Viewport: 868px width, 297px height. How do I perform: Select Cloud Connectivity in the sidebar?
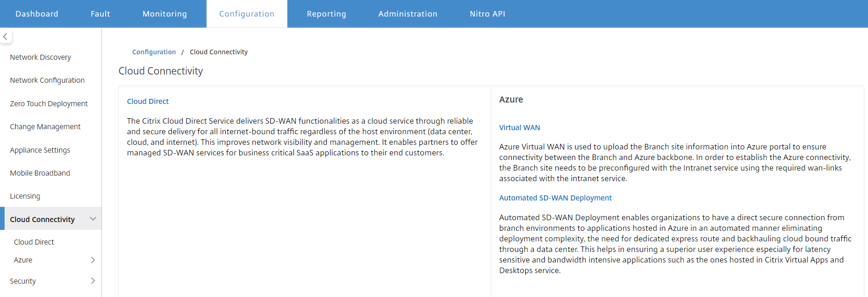42,219
